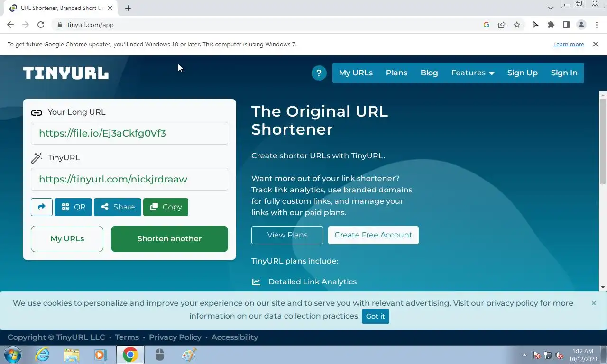Image resolution: width=607 pixels, height=364 pixels.
Task: Click Sign In in navigation
Action: coord(564,73)
